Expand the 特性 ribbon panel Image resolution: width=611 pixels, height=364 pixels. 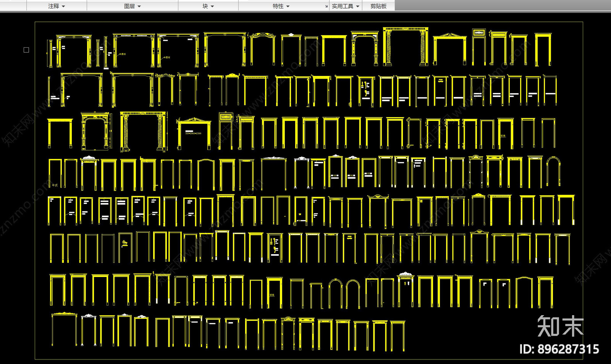pyautogui.click(x=281, y=6)
